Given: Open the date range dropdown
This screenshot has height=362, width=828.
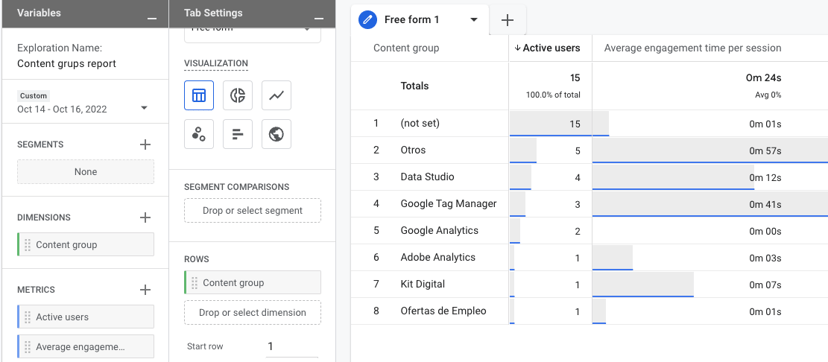Looking at the screenshot, I should tap(144, 108).
